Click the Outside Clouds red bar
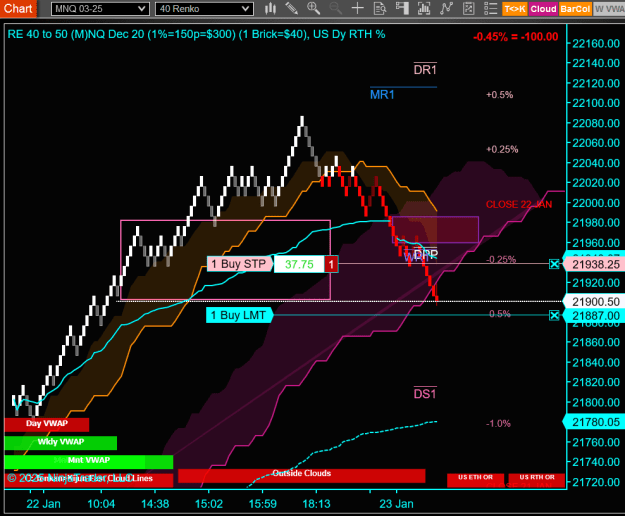 301,474
